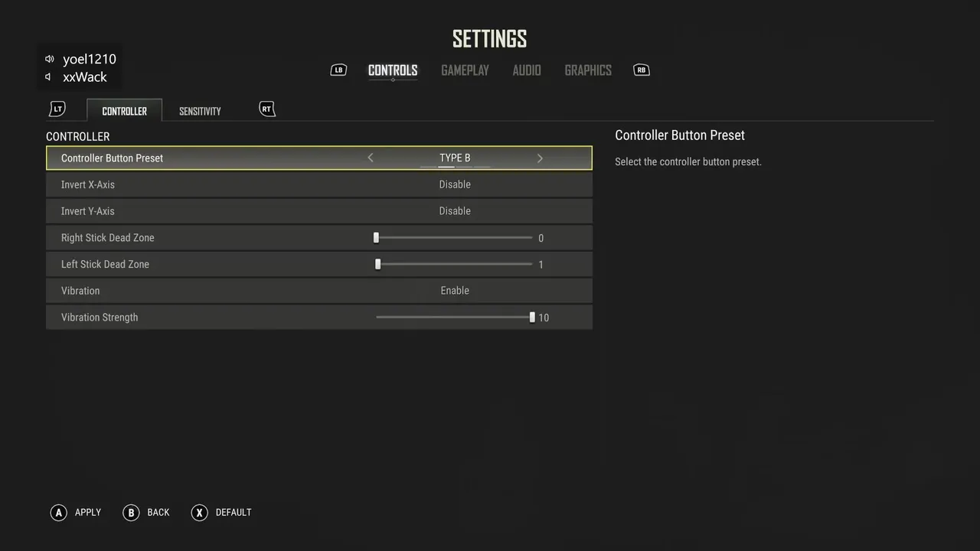Toggle the Vibration Enable setting
This screenshot has height=551, width=980.
pos(455,291)
